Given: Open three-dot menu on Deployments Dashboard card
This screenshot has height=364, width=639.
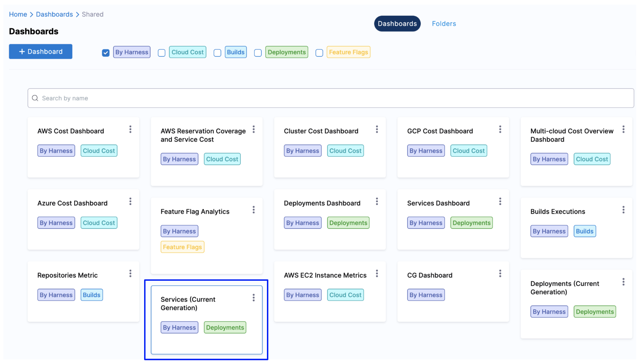Looking at the screenshot, I should (x=377, y=202).
